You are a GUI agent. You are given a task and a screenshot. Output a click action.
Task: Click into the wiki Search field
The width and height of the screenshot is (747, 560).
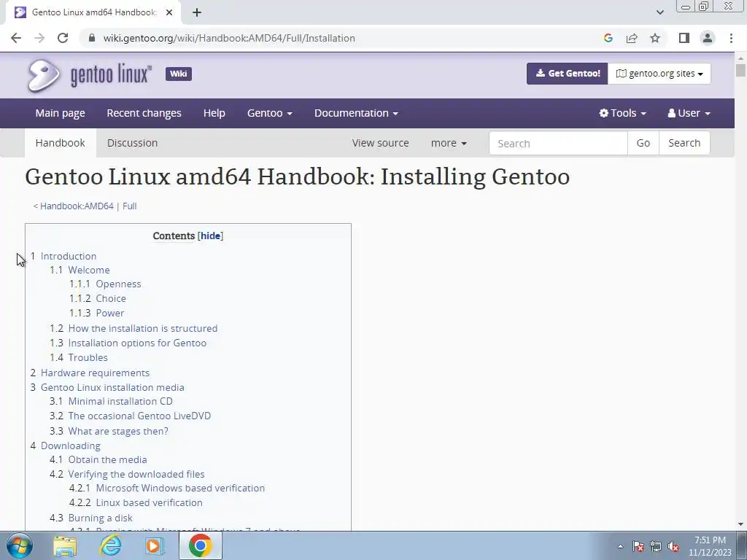pyautogui.click(x=558, y=144)
